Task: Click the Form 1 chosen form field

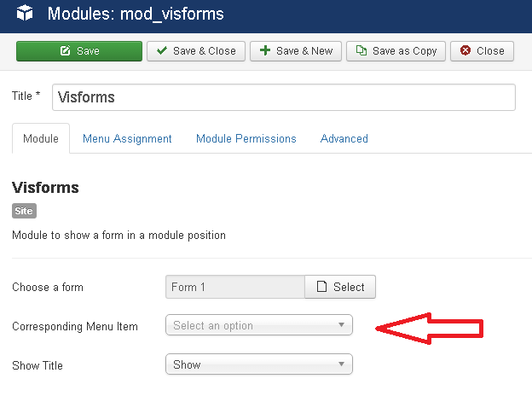Action: [x=234, y=287]
